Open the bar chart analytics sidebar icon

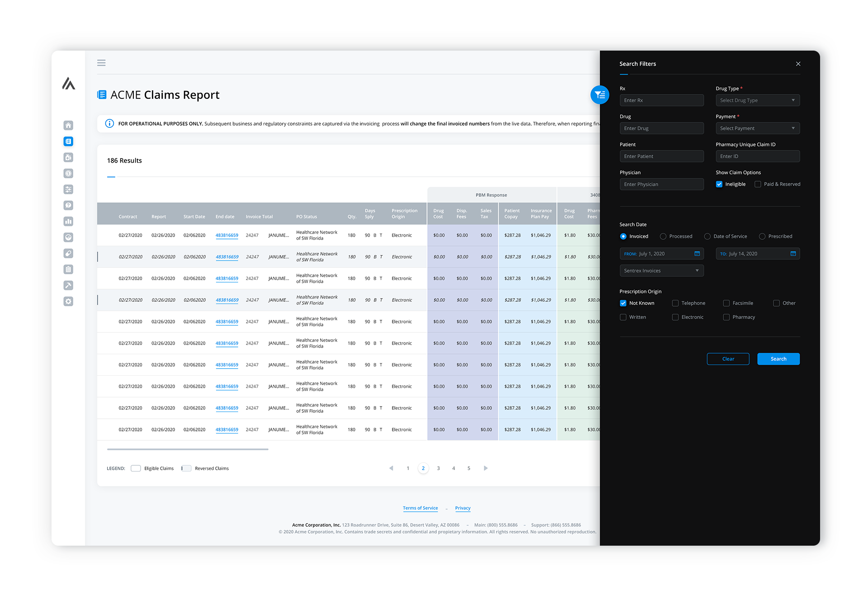(68, 221)
